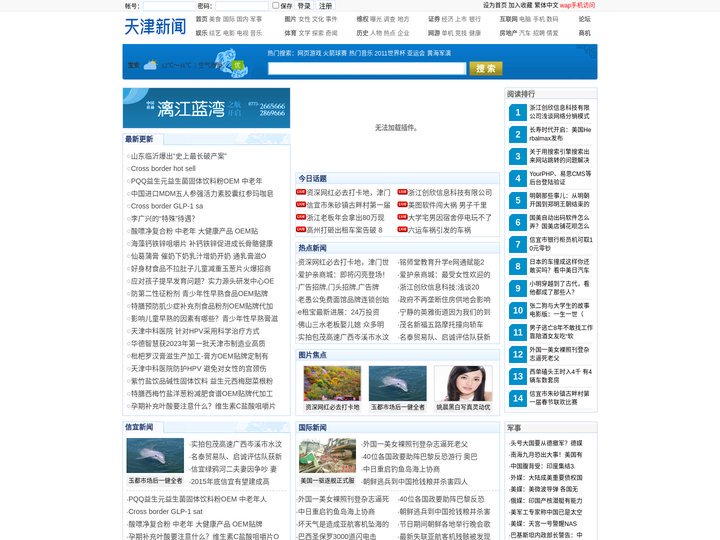720x540 pixels.
Task: Open the 山东临沂爆出 headline in 最新更新
Action: pyautogui.click(x=179, y=156)
